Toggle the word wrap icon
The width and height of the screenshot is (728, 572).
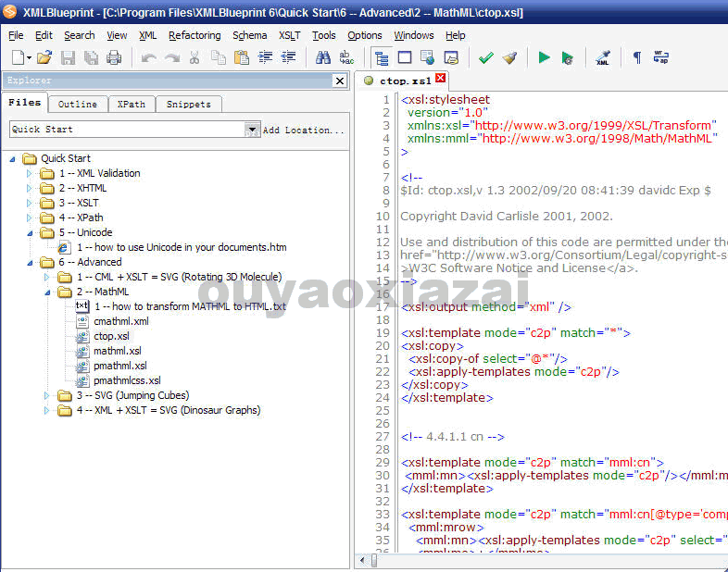click(661, 57)
